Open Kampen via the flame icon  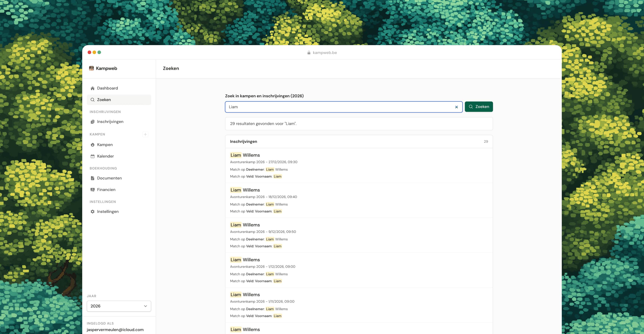point(92,144)
